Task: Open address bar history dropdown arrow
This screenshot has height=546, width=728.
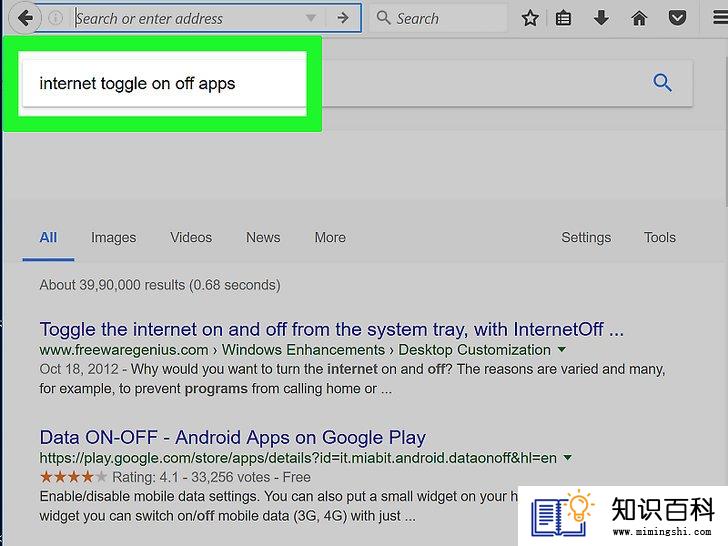Action: tap(311, 18)
